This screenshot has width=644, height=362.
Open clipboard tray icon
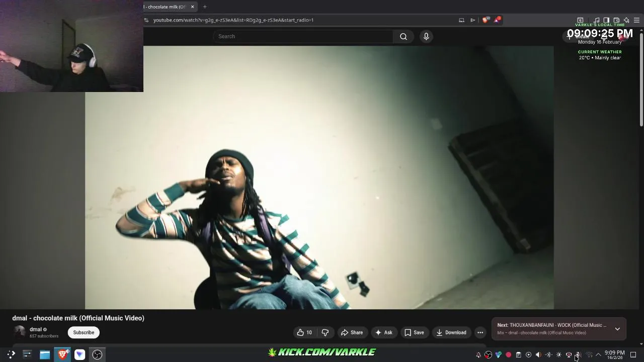coord(518,355)
